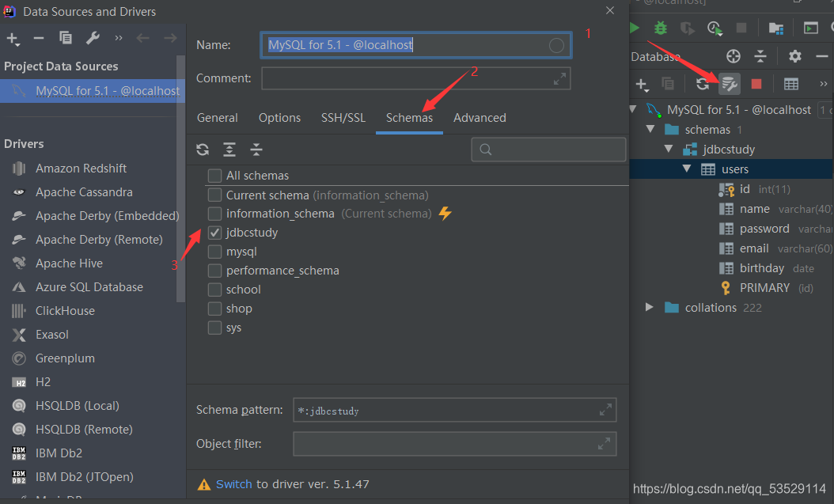Run the project with green play button
834x504 pixels.
[634, 28]
